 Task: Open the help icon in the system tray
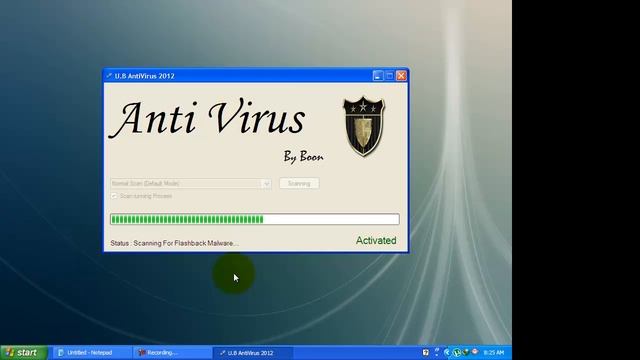coord(426,352)
